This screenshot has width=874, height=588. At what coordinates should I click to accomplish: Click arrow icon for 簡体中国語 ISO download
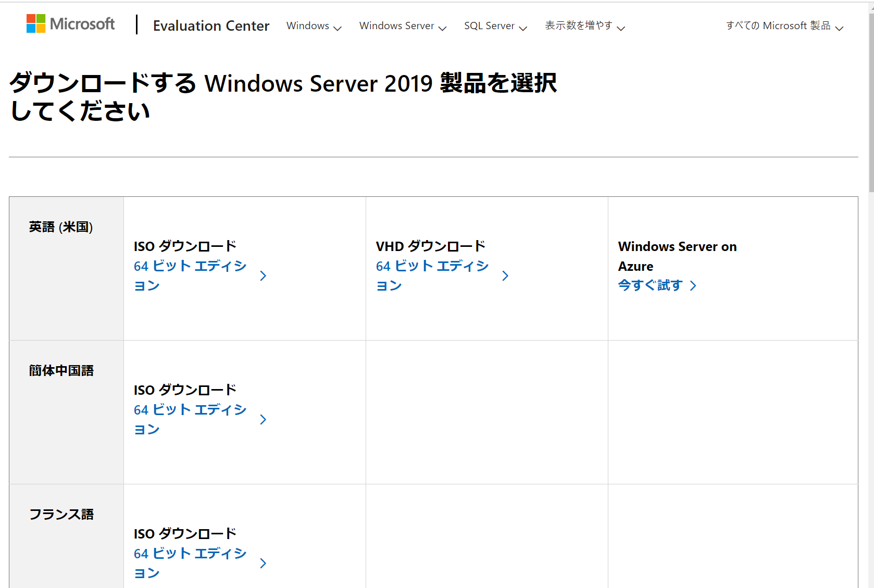[263, 420]
